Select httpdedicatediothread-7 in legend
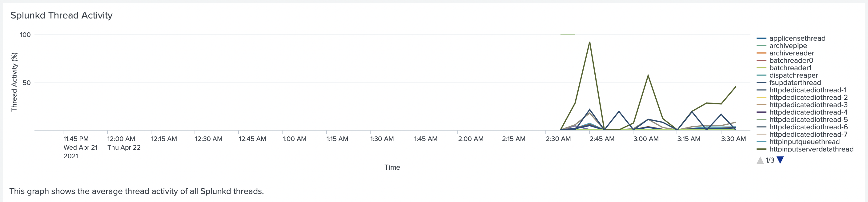 tap(808, 135)
